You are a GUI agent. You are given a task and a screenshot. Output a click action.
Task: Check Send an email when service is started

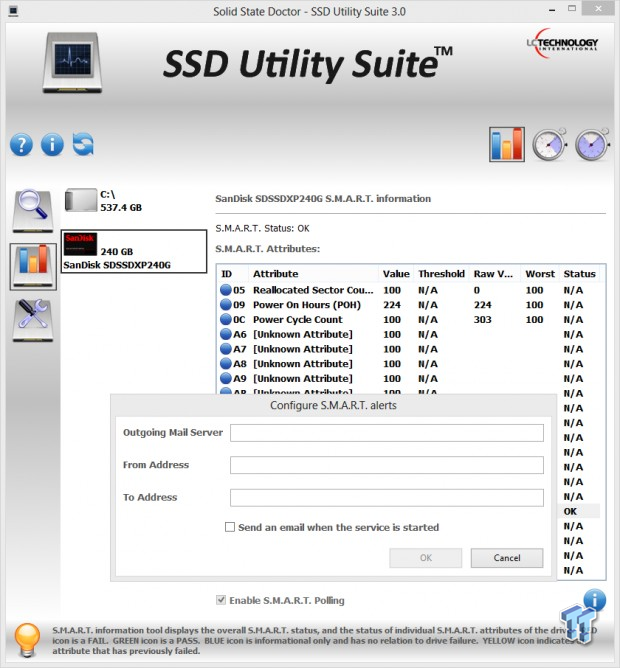[230, 527]
